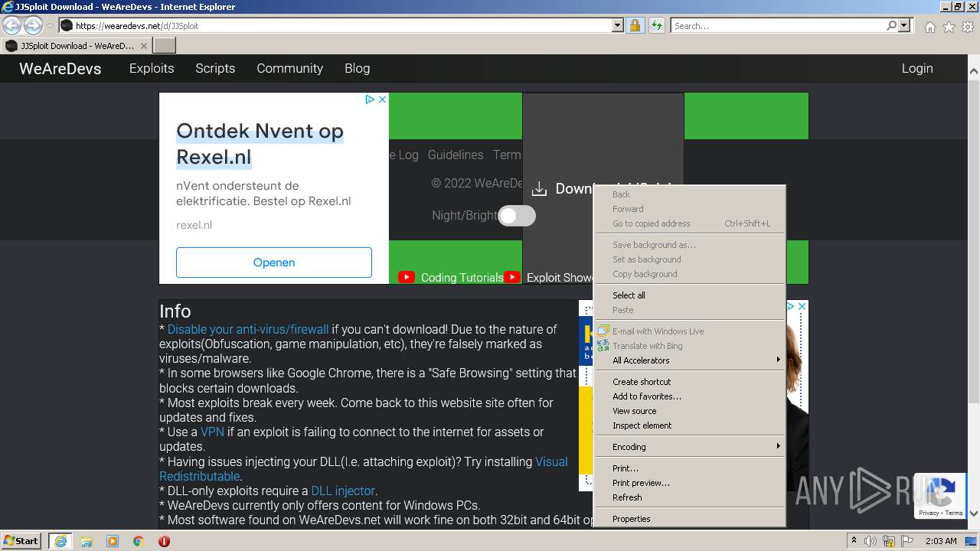The image size is (980, 551).
Task: Click the security lock icon in address bar
Action: pos(635,25)
